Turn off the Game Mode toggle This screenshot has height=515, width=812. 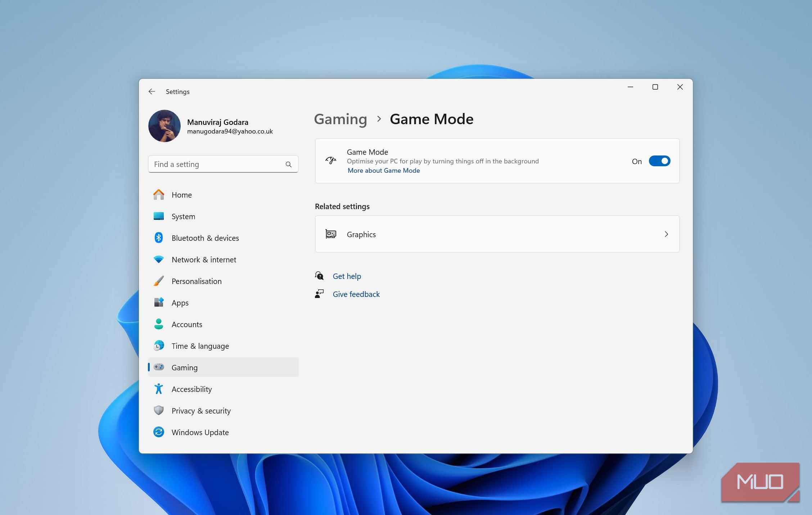click(659, 161)
